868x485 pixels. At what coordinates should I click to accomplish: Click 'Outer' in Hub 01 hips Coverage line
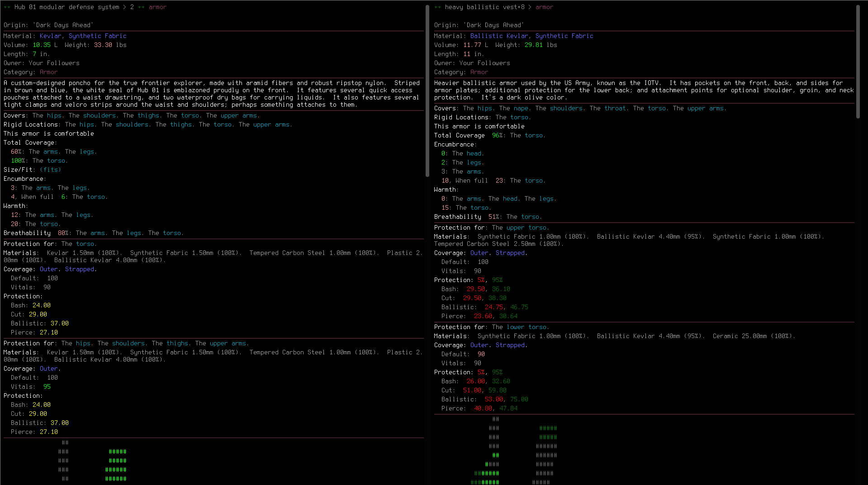coord(49,369)
